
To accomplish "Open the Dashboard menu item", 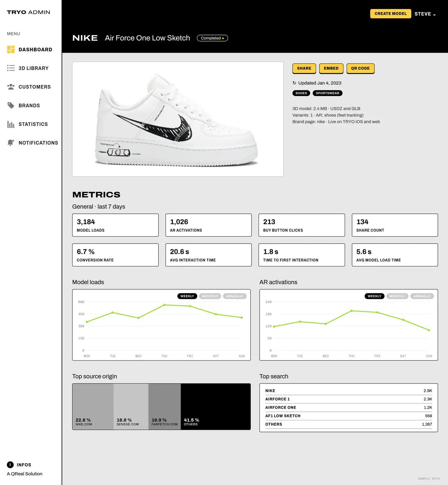I will coord(29,50).
